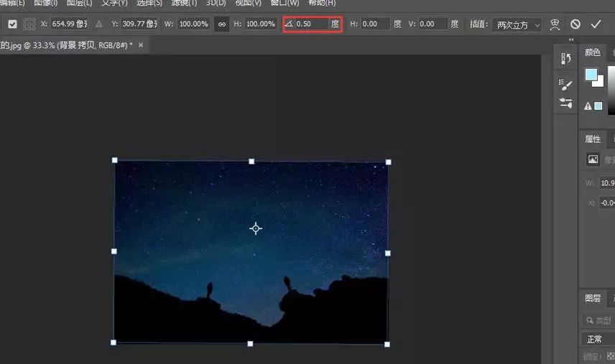Click the rotation angle field 0.50

coord(311,24)
